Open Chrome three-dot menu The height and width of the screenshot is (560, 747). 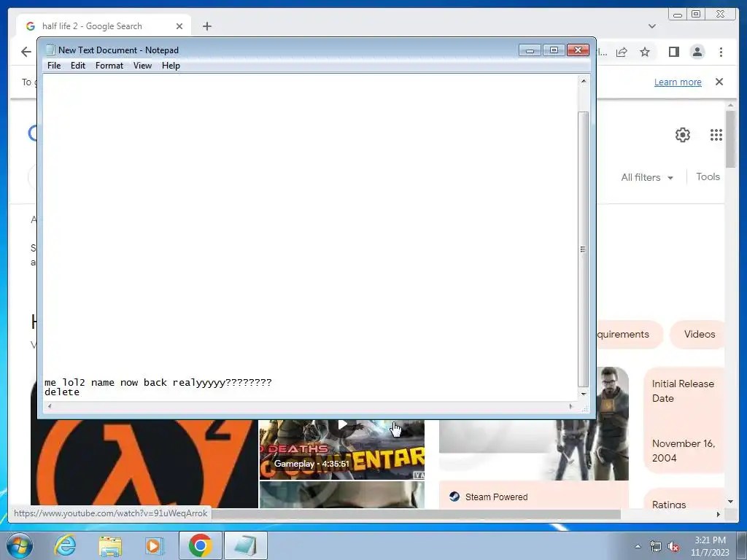click(721, 52)
